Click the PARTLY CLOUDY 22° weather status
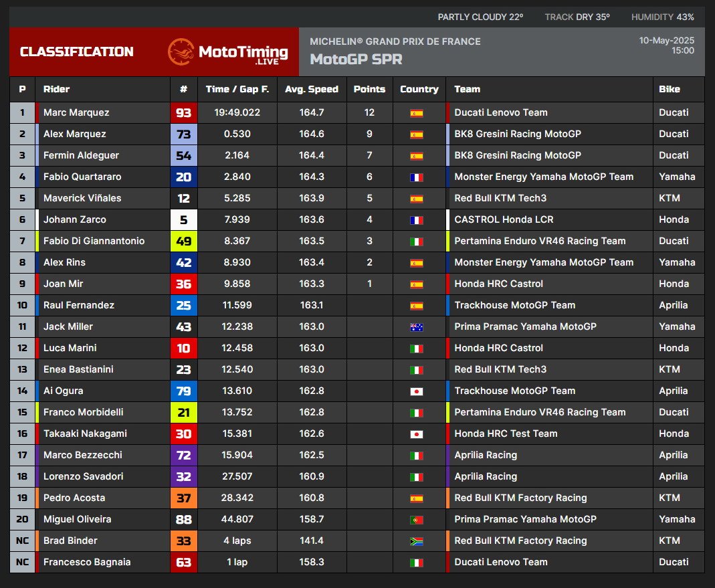This screenshot has width=715, height=588. coord(481,17)
